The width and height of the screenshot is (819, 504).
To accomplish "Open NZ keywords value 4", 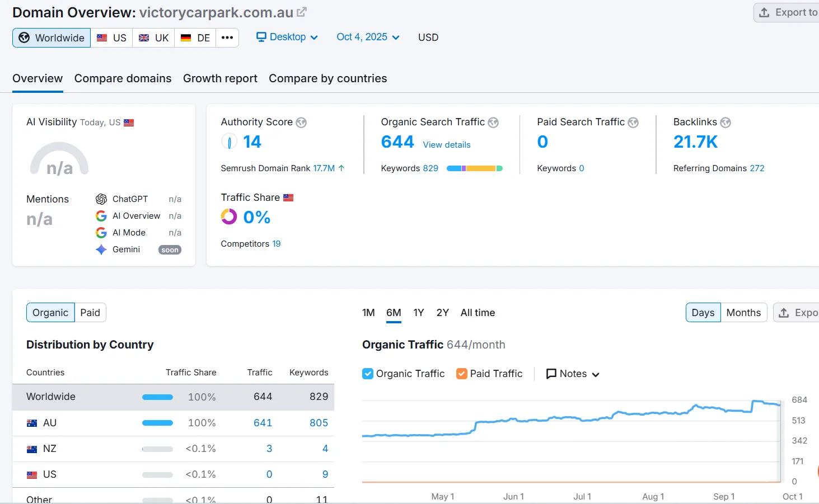I will coord(325,449).
